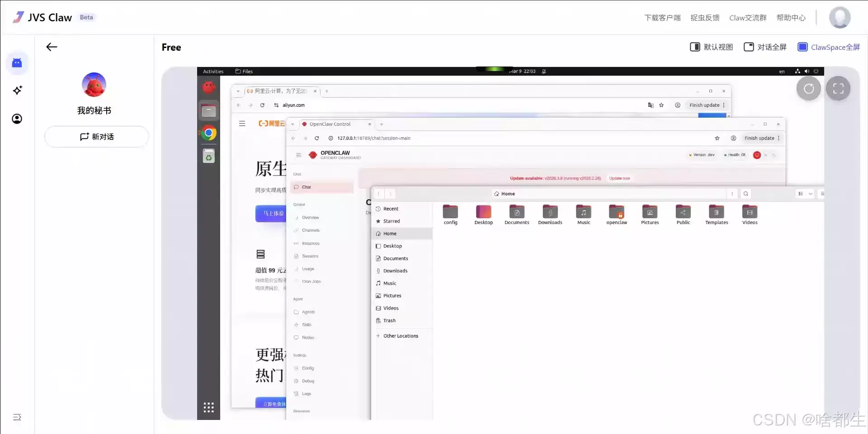Collapse the OpenClaw sidebar via hamburger menu
868x434 pixels.
coord(298,154)
